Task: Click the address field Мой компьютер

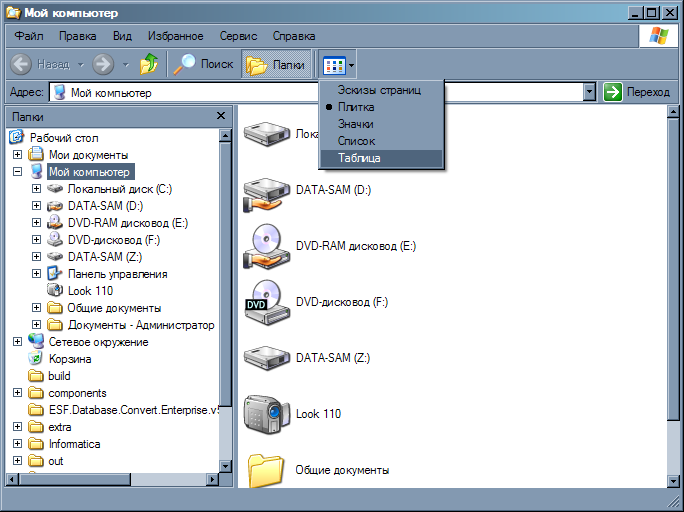Action: [x=316, y=92]
